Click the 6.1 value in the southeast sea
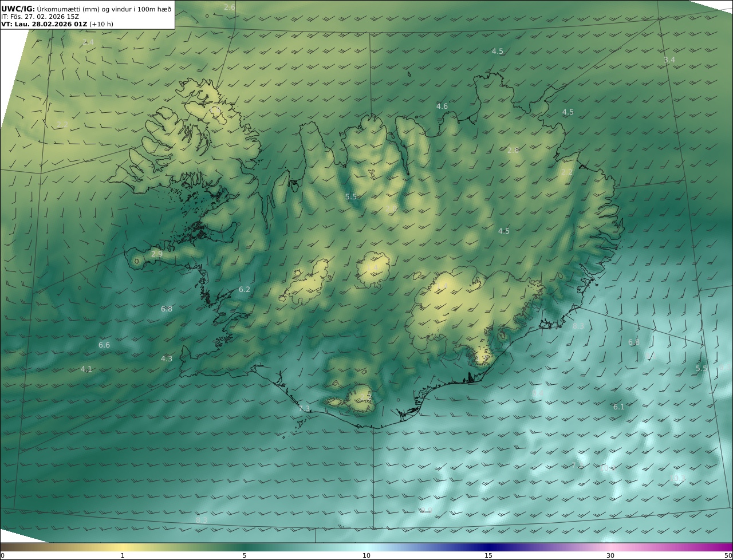Screen dimensions: 733x560 click(x=619, y=407)
